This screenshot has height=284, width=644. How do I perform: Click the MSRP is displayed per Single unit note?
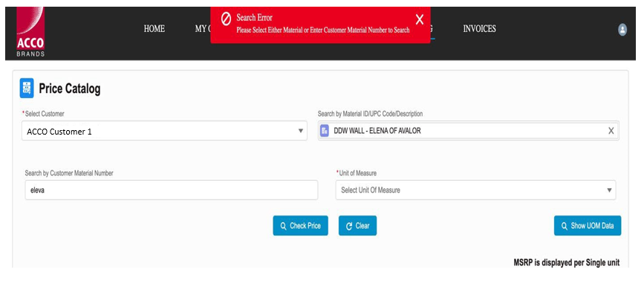coord(566,262)
